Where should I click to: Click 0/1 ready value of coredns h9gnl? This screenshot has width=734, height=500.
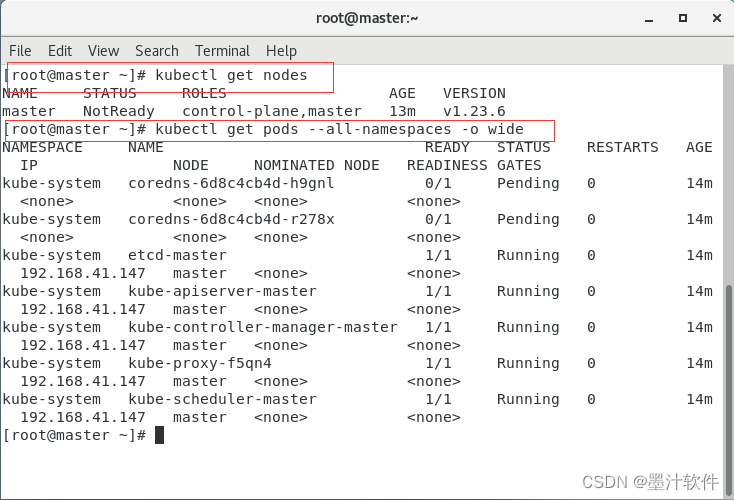point(438,183)
